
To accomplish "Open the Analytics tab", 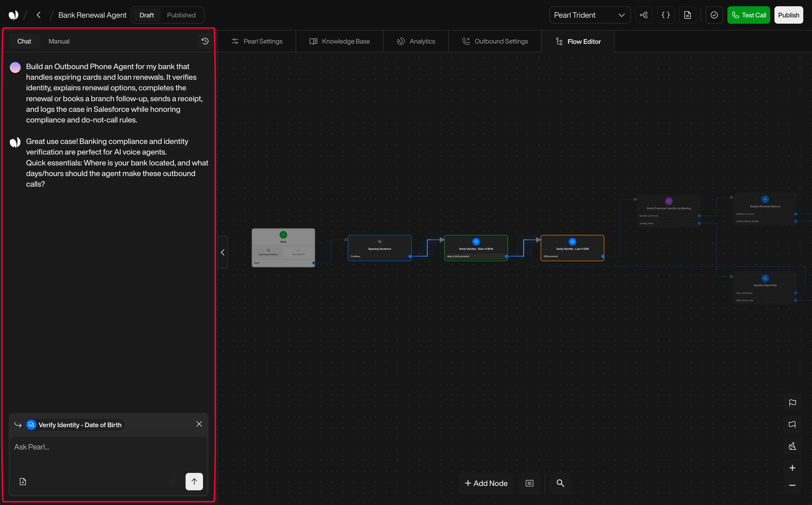I will pos(416,41).
